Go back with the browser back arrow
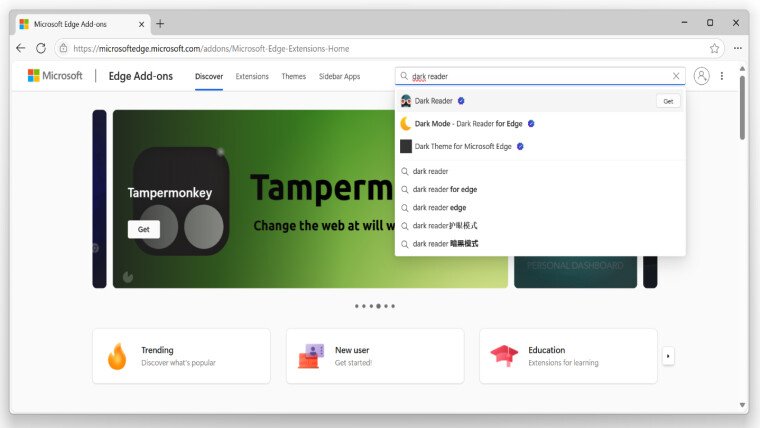Screen dimensions: 760x428 point(20,48)
